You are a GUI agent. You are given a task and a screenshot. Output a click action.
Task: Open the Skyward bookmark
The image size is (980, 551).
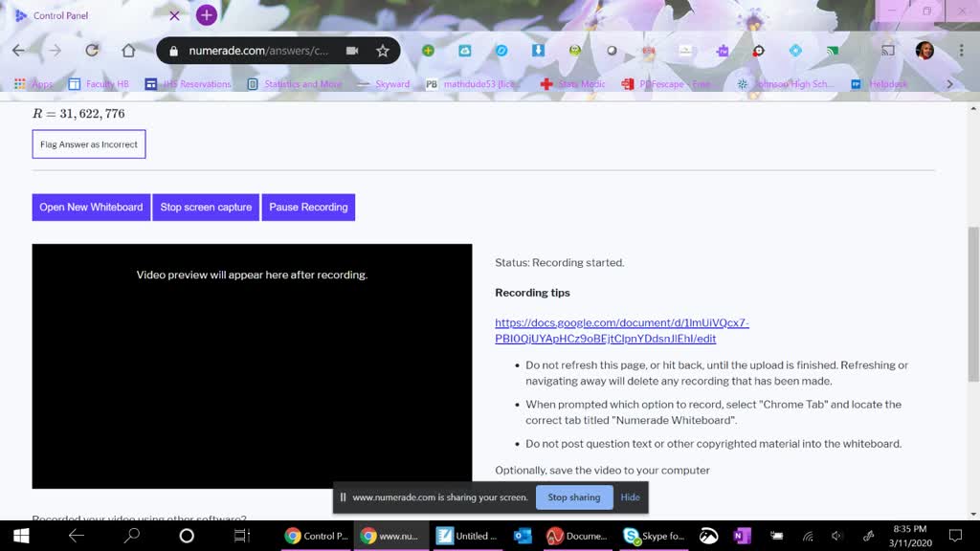[x=385, y=84]
